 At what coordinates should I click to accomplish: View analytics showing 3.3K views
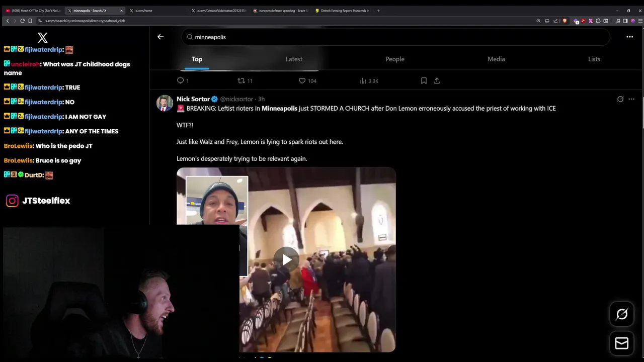tap(369, 80)
